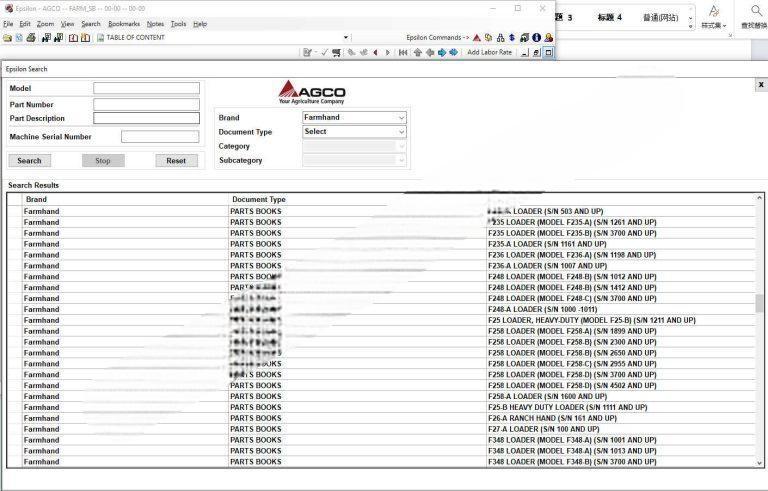
Task: Click the print icon in toolbar
Action: pos(31,37)
